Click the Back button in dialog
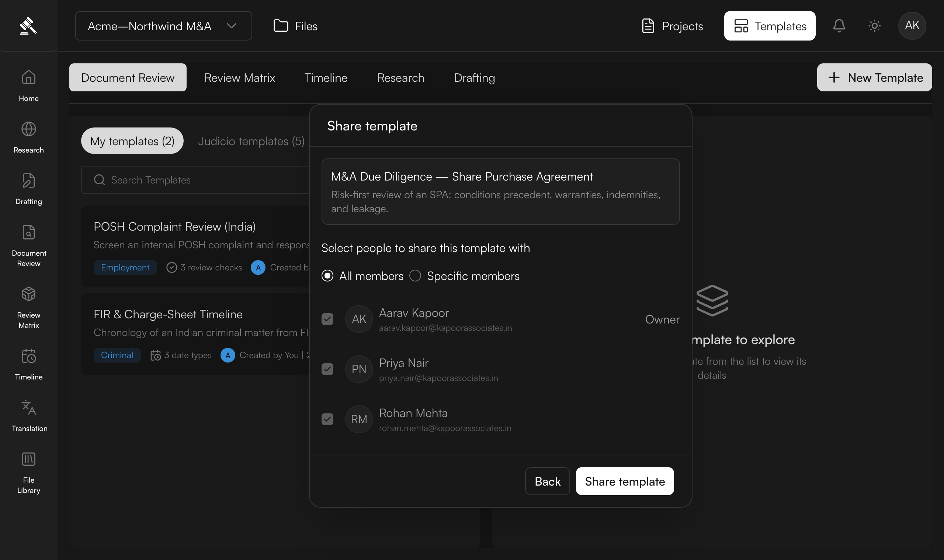Image resolution: width=944 pixels, height=560 pixels. point(547,481)
